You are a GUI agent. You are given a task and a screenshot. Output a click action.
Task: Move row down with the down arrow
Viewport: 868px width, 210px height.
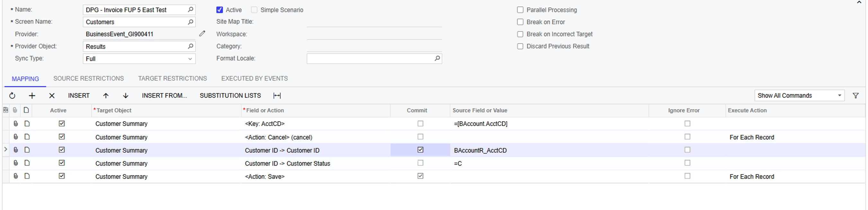(x=126, y=96)
